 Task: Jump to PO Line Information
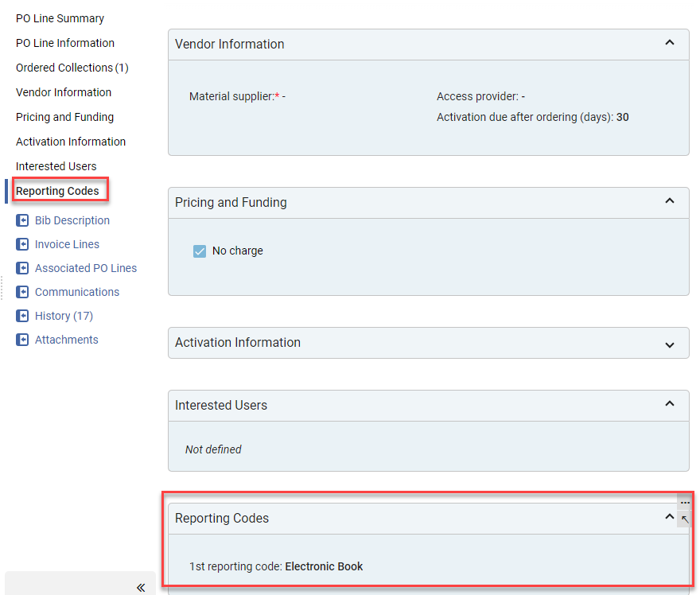coord(65,43)
